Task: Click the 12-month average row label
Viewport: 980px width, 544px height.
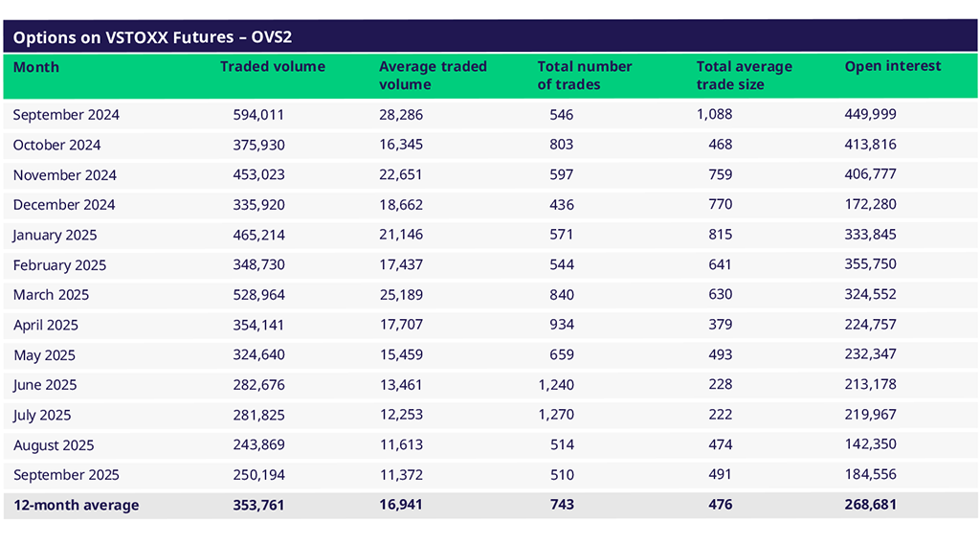Action: pos(76,505)
